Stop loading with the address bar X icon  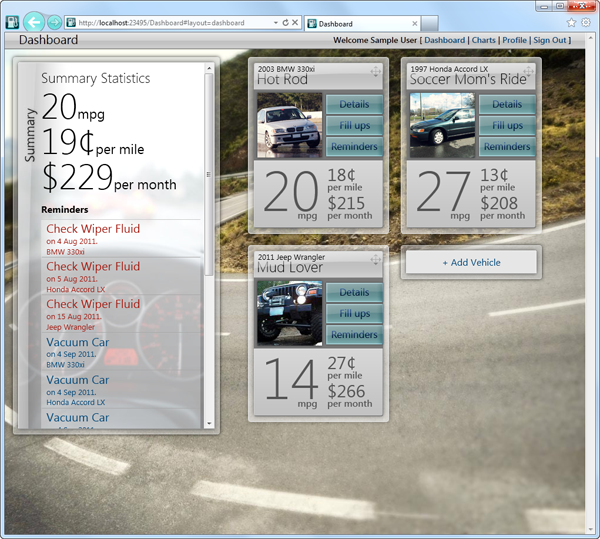(x=295, y=23)
